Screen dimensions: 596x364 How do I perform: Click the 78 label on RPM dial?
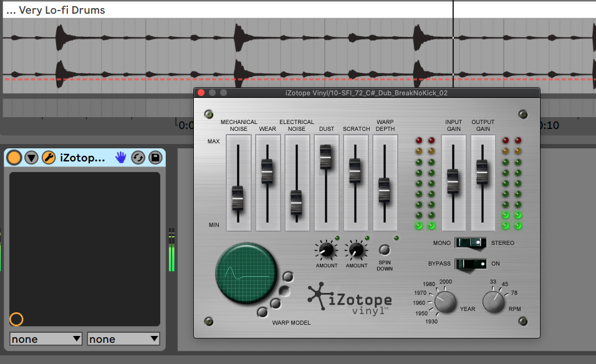tap(514, 292)
